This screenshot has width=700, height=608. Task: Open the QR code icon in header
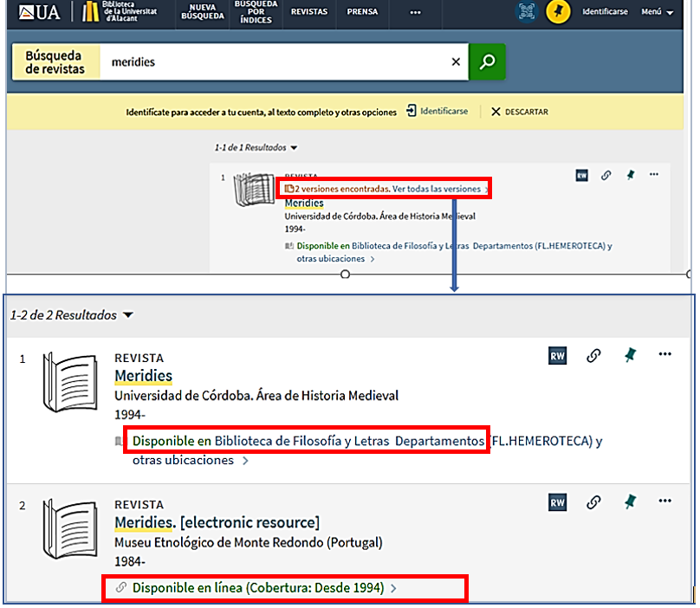(x=526, y=12)
